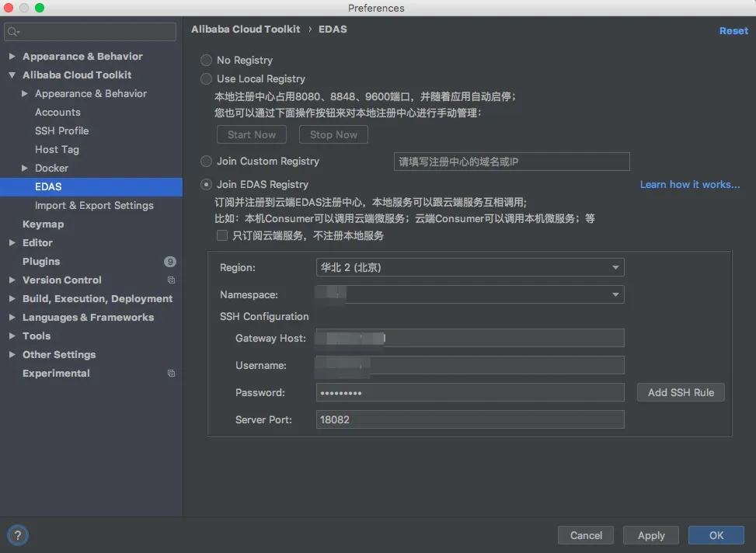Tick the 只订阅云端服务 checkbox
The height and width of the screenshot is (553, 756).
pos(222,235)
